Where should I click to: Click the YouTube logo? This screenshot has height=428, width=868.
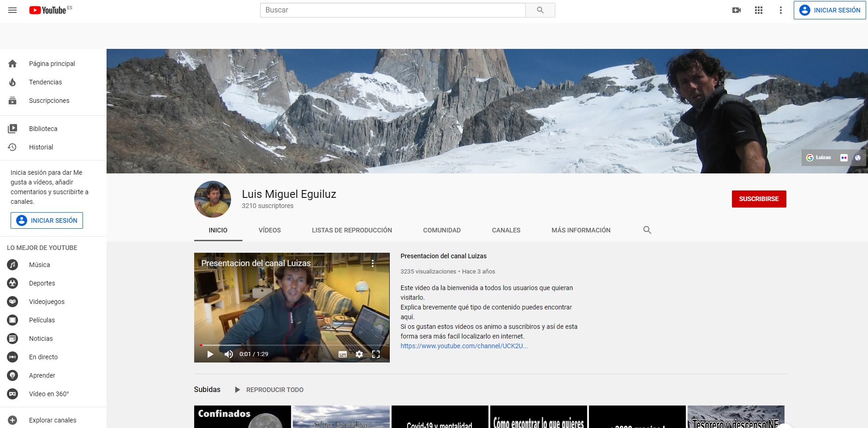[48, 10]
